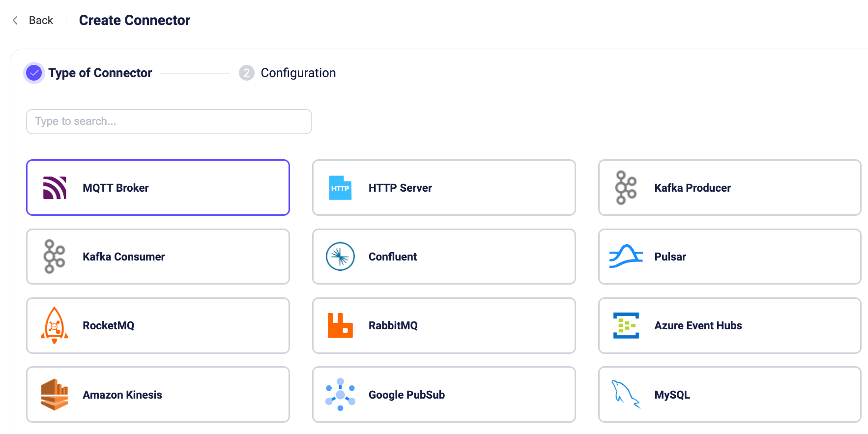Click the Azure Event Hubs icon
The height and width of the screenshot is (434, 868).
(x=626, y=325)
